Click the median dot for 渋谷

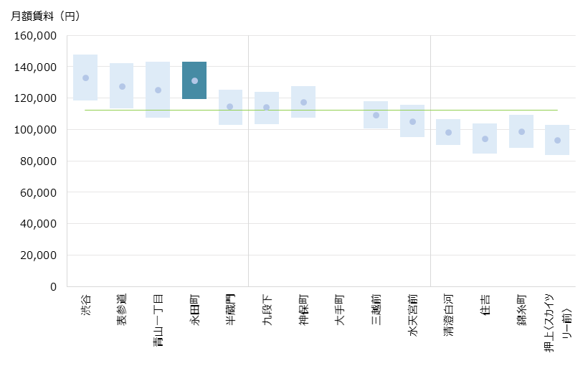click(85, 78)
